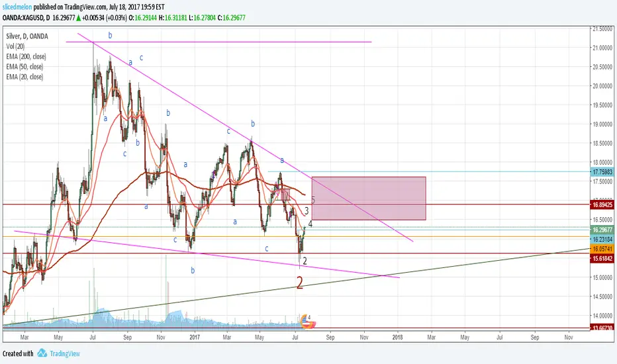Click the July 18, 2017 19:59 EST timestamp

(136, 7)
